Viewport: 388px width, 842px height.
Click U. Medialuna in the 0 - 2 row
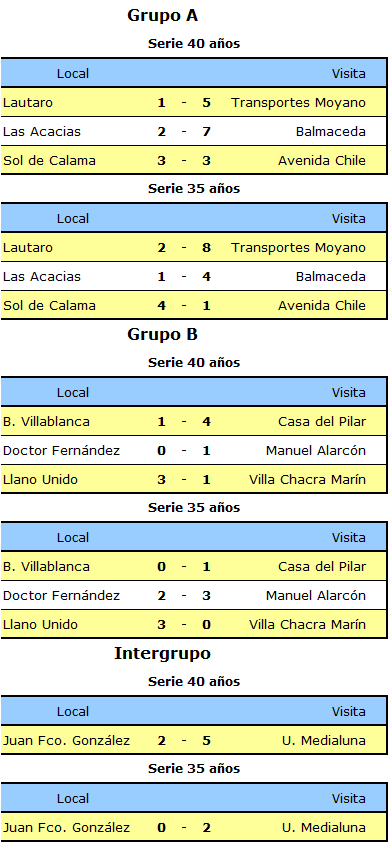point(324,828)
